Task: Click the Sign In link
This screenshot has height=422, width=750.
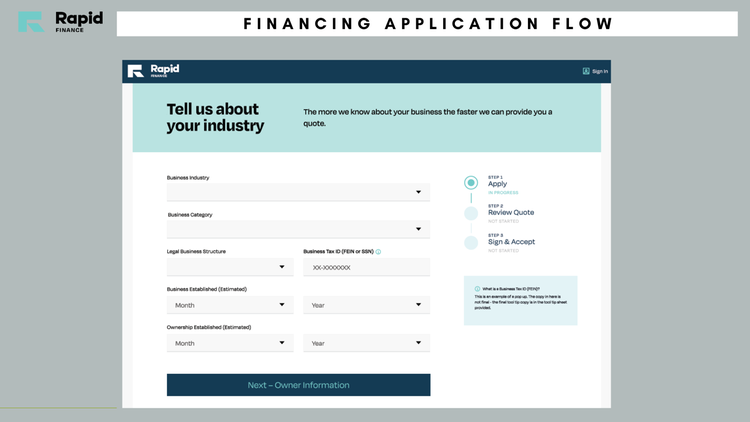Action: pyautogui.click(x=600, y=71)
